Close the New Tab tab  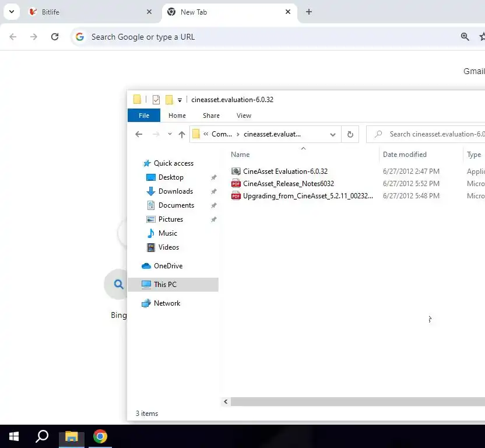287,12
